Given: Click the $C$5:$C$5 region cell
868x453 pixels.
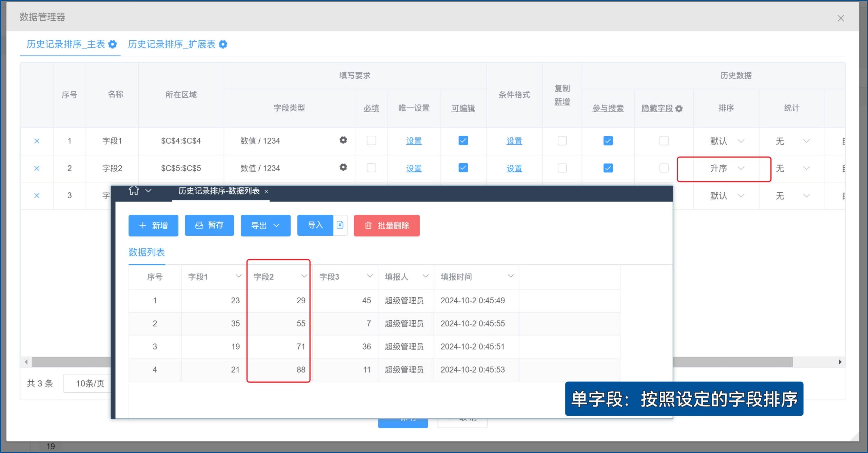Looking at the screenshot, I should pyautogui.click(x=181, y=168).
